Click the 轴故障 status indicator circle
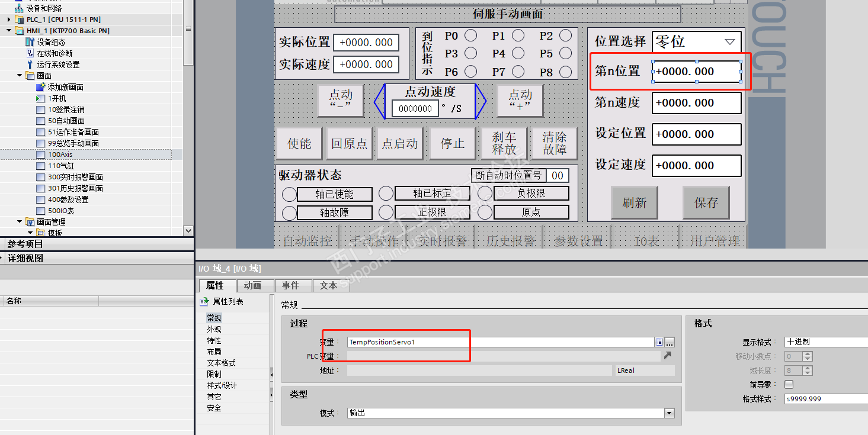The image size is (868, 435). [x=289, y=212]
